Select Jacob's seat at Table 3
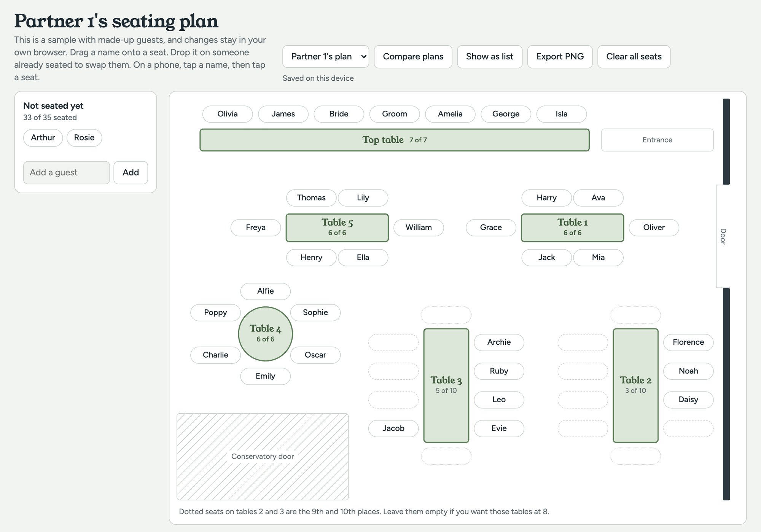The width and height of the screenshot is (761, 532). (x=393, y=428)
